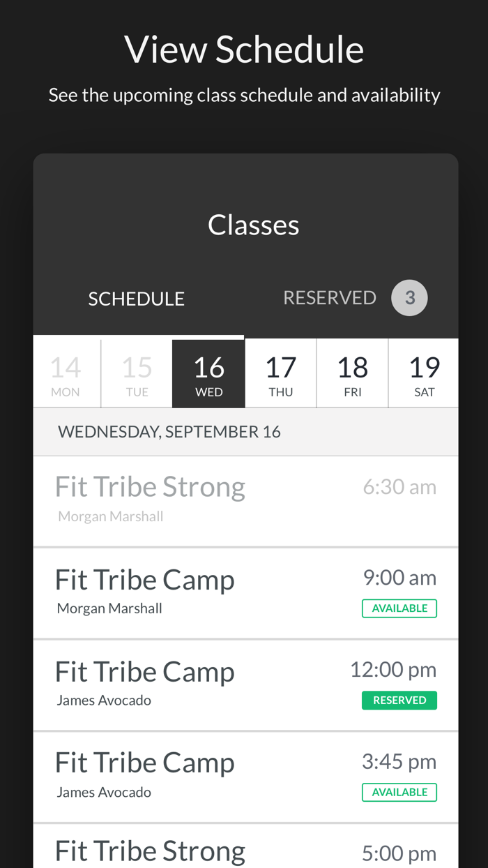Screen dimensions: 488x868
Task: Select Monday the 14th
Action: (x=65, y=372)
